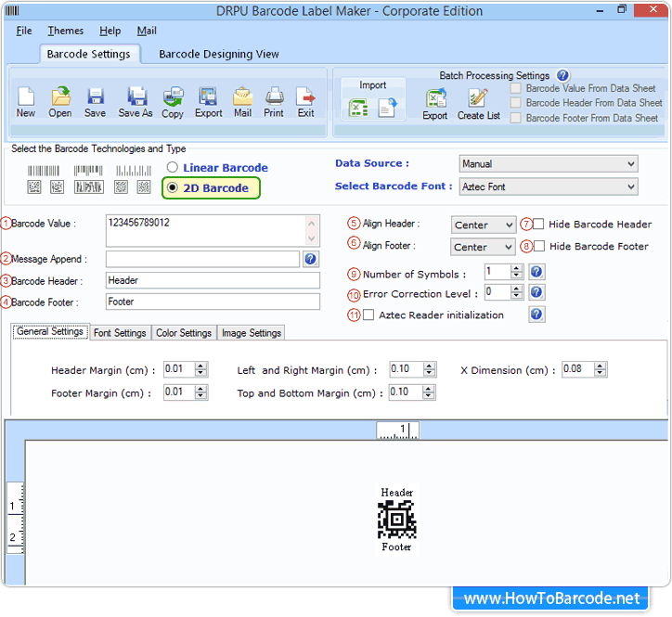Enable Hide Barcode Header checkbox

pyautogui.click(x=538, y=224)
